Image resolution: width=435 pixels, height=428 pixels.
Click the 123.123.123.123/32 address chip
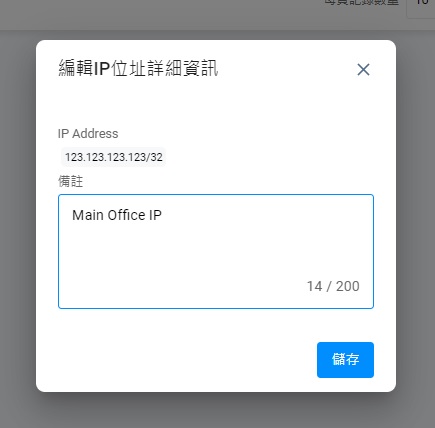click(x=113, y=157)
